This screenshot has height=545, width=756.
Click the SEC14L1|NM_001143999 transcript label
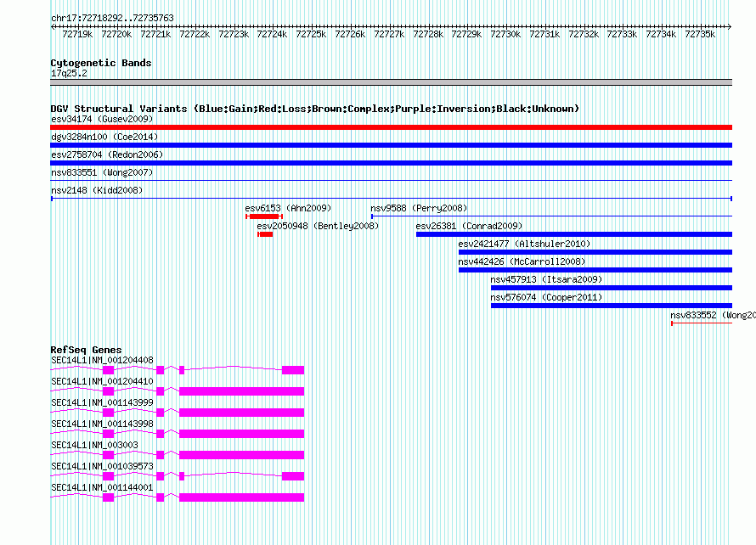(x=102, y=403)
